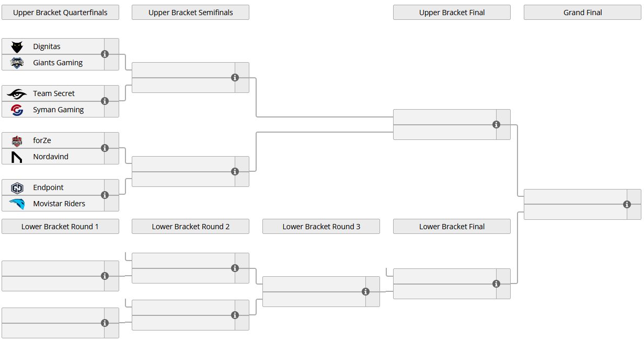Click the Team Secret logo
The image size is (644, 342).
pyautogui.click(x=17, y=94)
